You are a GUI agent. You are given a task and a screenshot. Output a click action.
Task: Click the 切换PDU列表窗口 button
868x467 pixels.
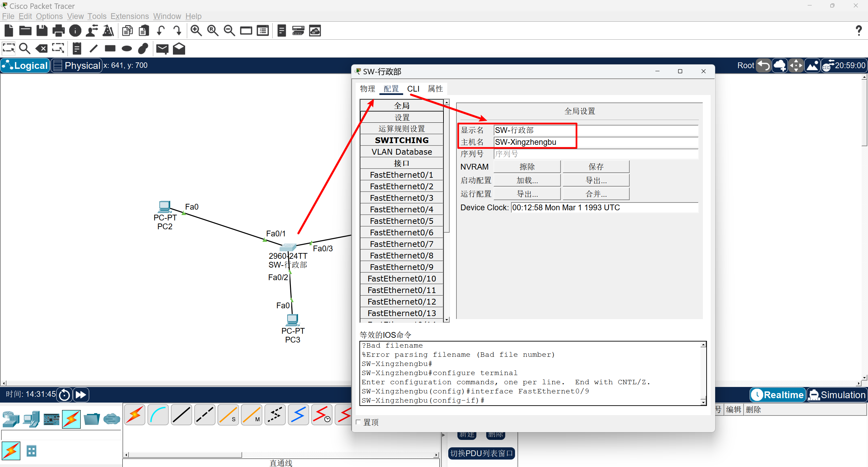(481, 453)
